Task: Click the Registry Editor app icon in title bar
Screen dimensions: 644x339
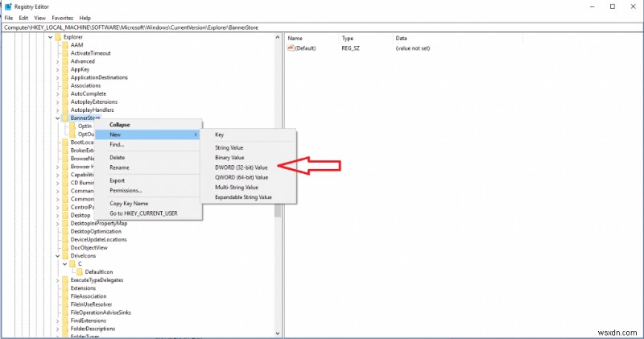Action: (8, 6)
